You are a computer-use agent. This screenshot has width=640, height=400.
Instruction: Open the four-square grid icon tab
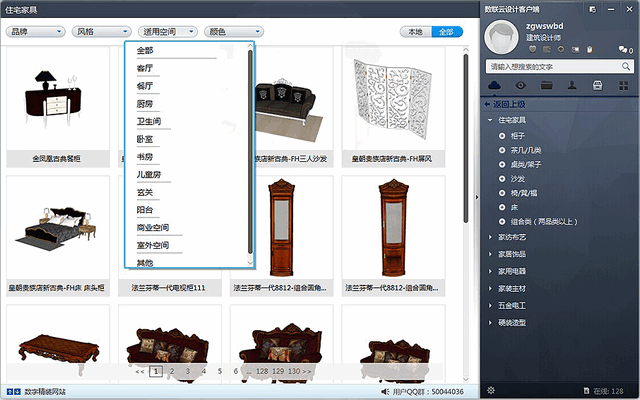[624, 85]
